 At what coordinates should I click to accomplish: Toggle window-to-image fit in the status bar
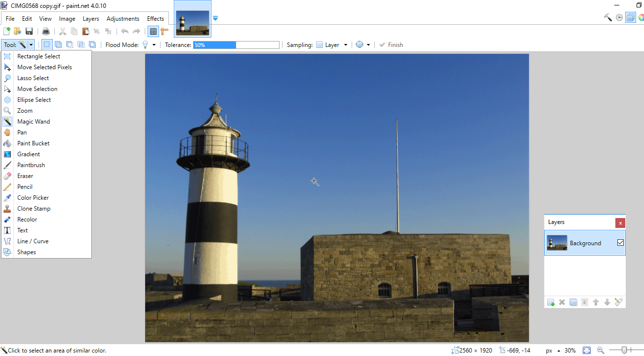(587, 350)
